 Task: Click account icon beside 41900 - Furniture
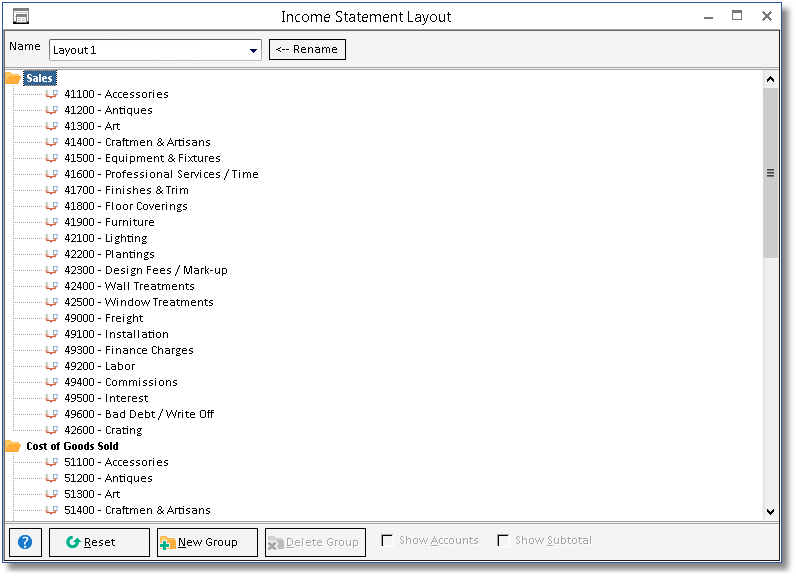(51, 222)
